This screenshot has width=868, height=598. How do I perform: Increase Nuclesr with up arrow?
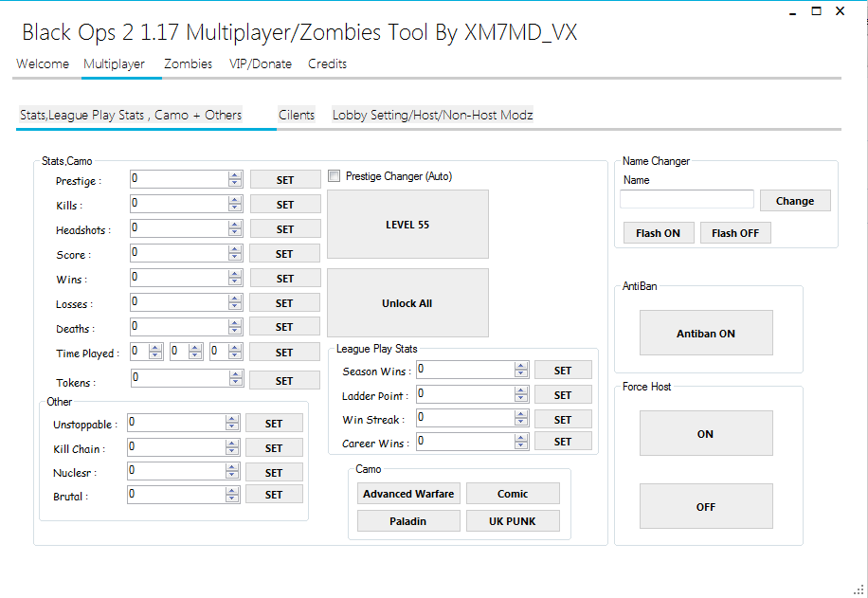[232, 467]
